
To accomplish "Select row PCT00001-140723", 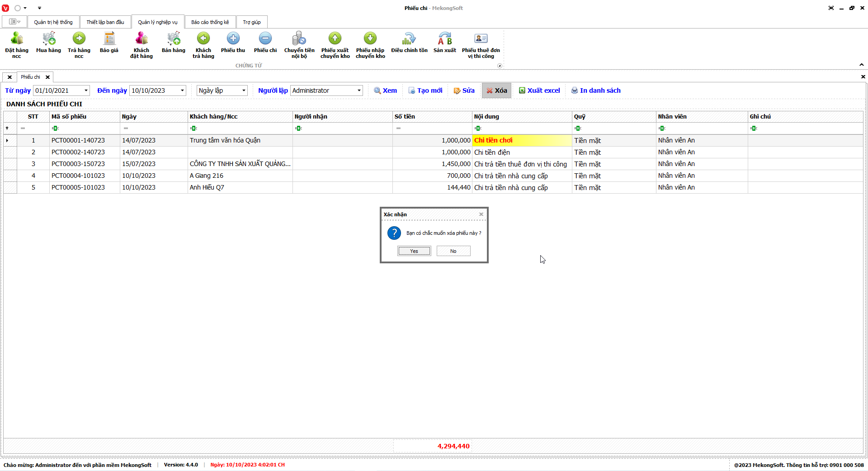I will [x=433, y=141].
